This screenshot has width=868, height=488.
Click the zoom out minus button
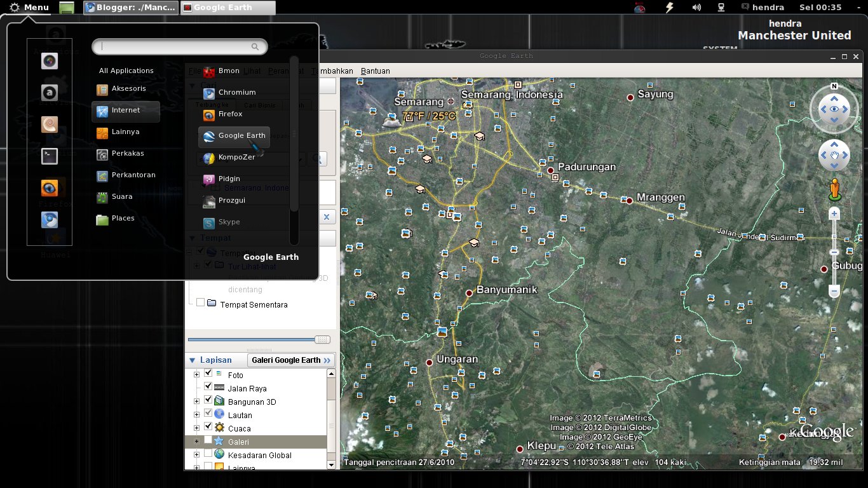coord(834,291)
